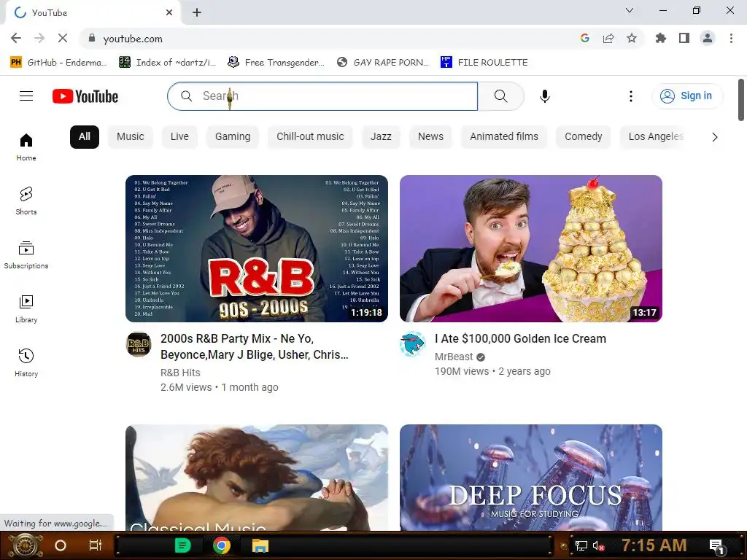Viewport: 747px width, 560px height.
Task: Open Library in the sidebar
Action: click(26, 308)
